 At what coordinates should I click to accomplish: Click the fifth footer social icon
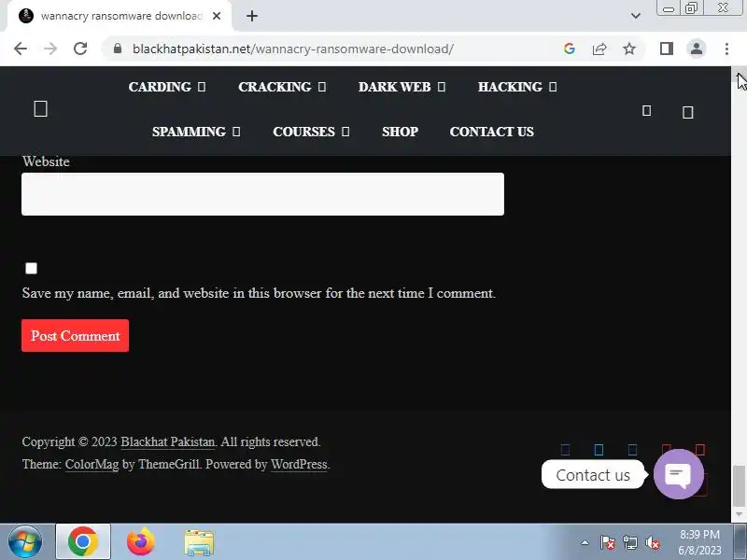(x=699, y=450)
